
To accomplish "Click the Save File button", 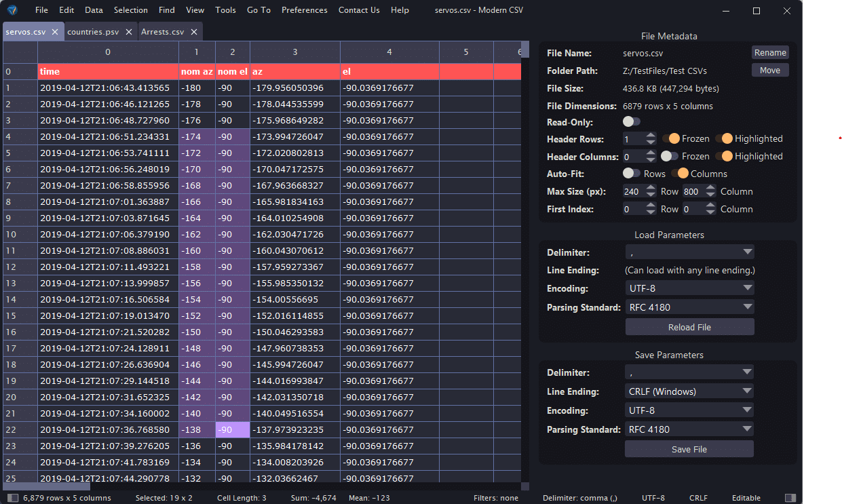I will tap(689, 448).
